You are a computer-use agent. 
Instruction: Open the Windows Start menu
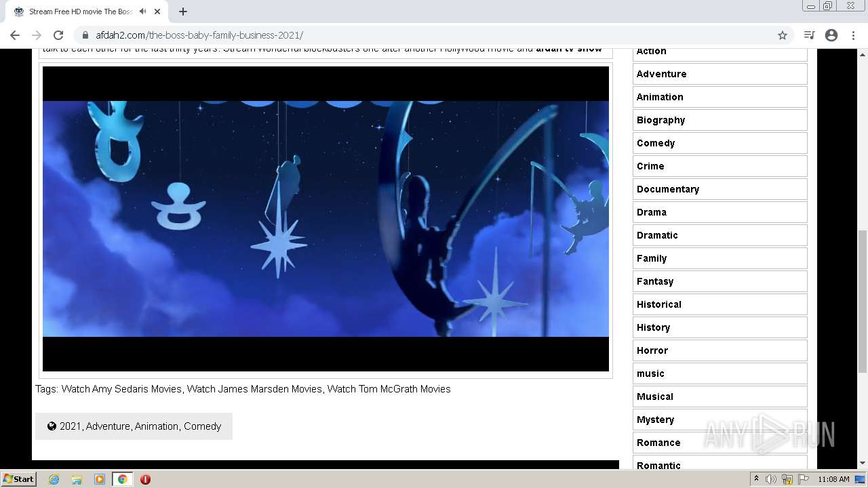[x=19, y=479]
